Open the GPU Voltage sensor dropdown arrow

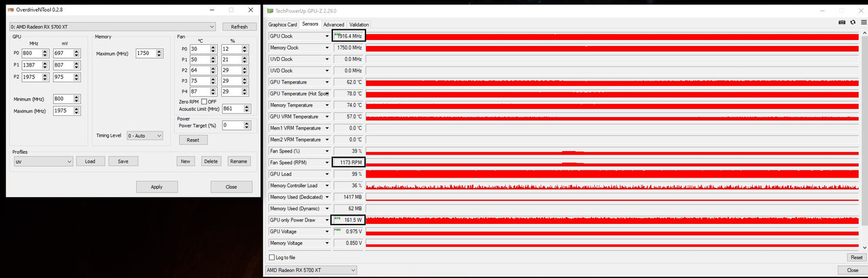click(328, 231)
